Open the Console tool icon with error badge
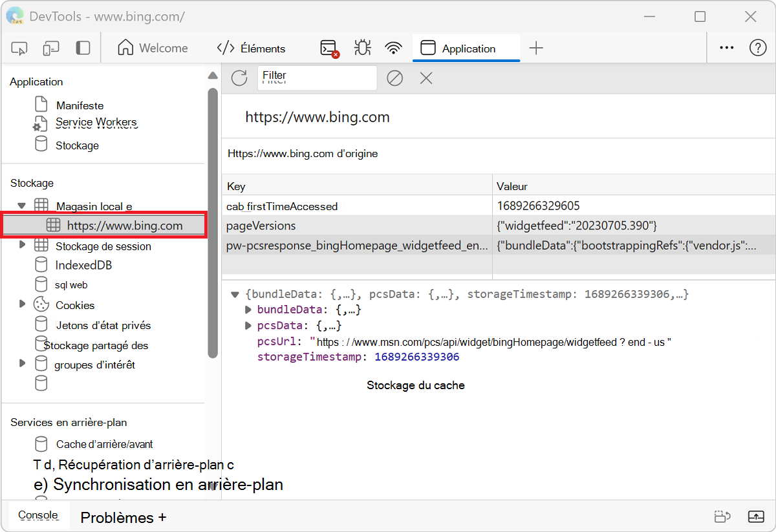776x532 pixels. point(330,48)
